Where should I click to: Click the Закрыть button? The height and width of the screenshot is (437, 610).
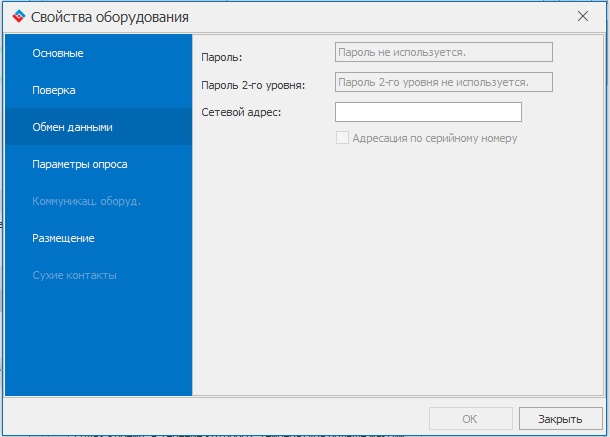pos(560,419)
